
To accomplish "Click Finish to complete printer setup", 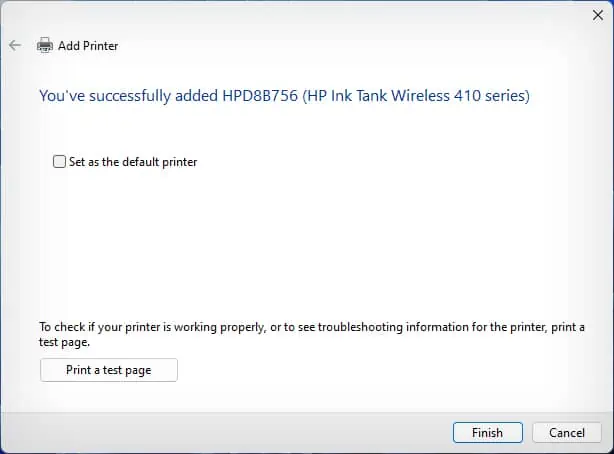I will [x=487, y=433].
